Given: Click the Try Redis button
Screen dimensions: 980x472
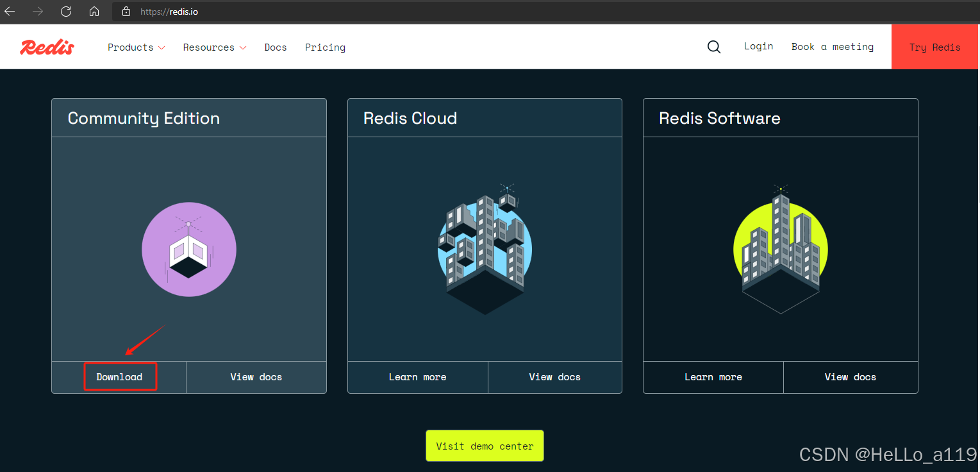Looking at the screenshot, I should tap(934, 47).
